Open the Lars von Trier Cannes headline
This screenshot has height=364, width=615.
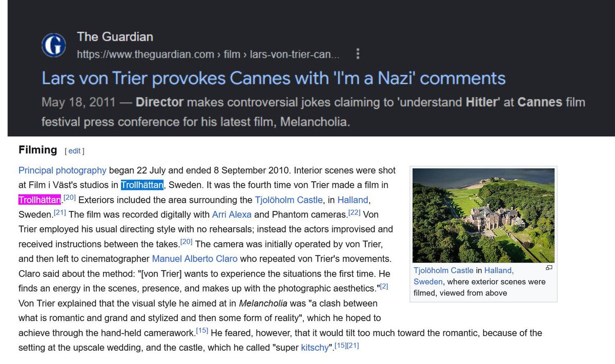273,78
